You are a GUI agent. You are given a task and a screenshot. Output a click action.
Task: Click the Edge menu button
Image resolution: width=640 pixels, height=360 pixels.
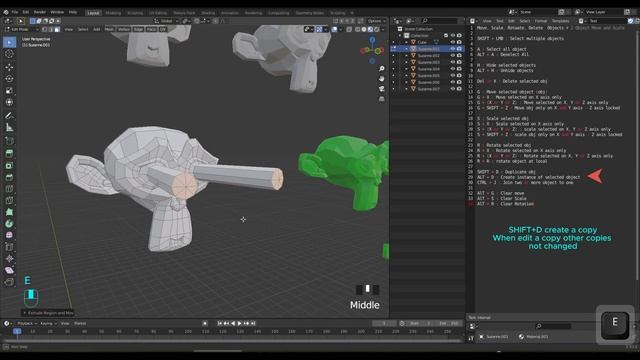point(138,29)
